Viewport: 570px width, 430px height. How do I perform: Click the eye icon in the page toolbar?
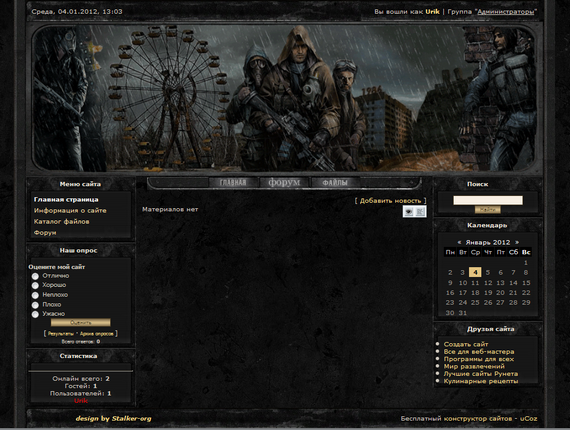point(409,212)
